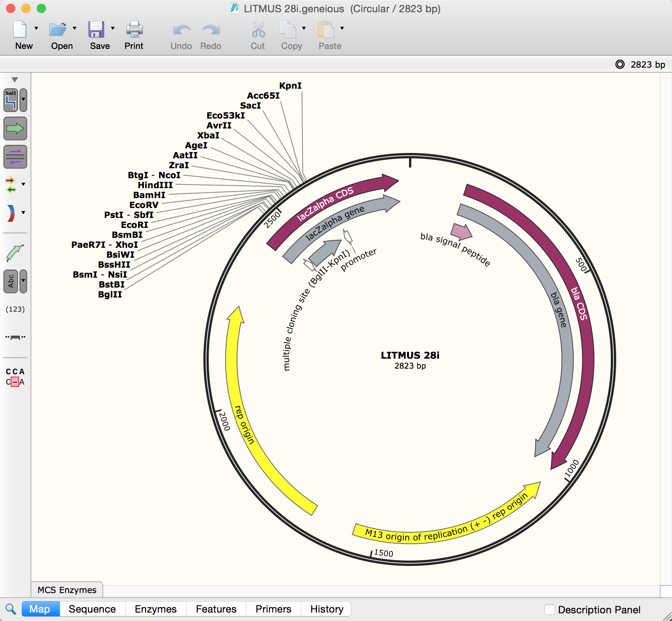Toggle the Abc feature labels tool
Viewport: 672px width, 621px height.
pos(11,281)
